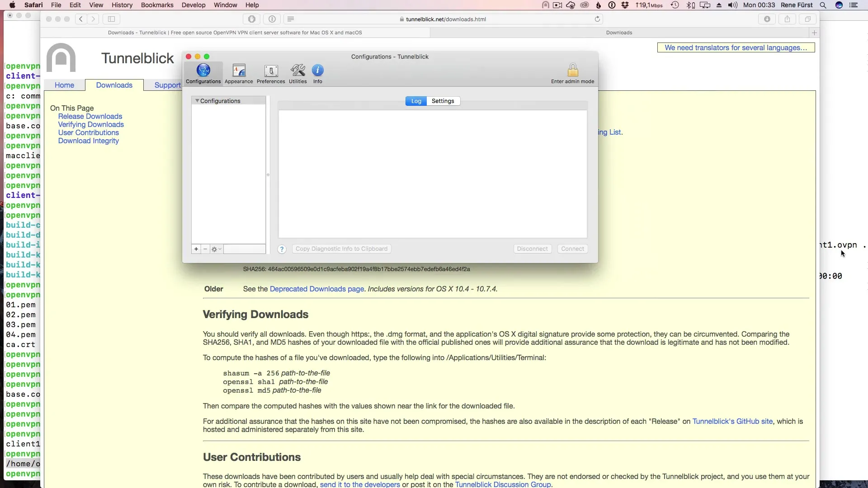The height and width of the screenshot is (488, 868).
Task: Click the Verifying Downloads sidebar link
Action: click(91, 124)
